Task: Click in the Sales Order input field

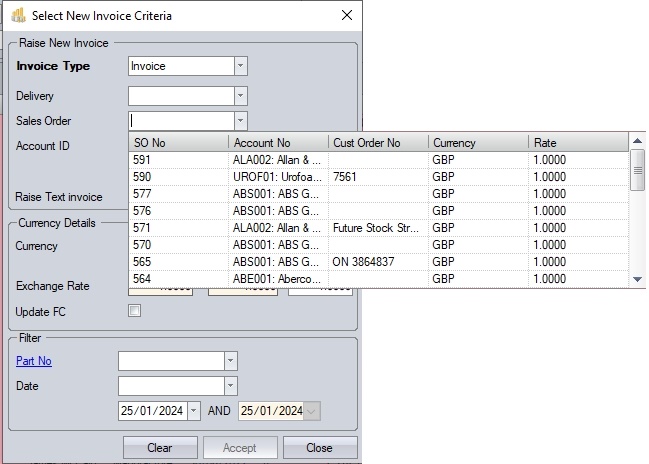Action: click(180, 121)
